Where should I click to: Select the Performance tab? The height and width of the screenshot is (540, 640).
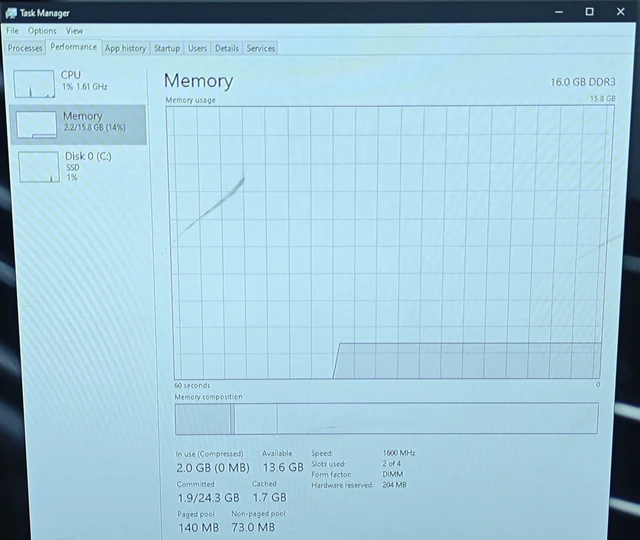[x=73, y=47]
